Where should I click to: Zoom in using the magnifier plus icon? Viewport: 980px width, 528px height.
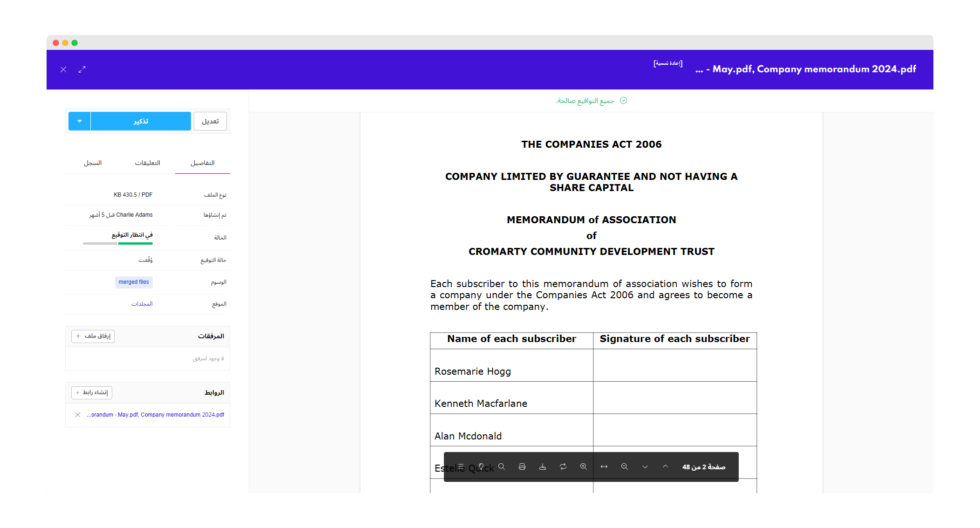point(584,466)
